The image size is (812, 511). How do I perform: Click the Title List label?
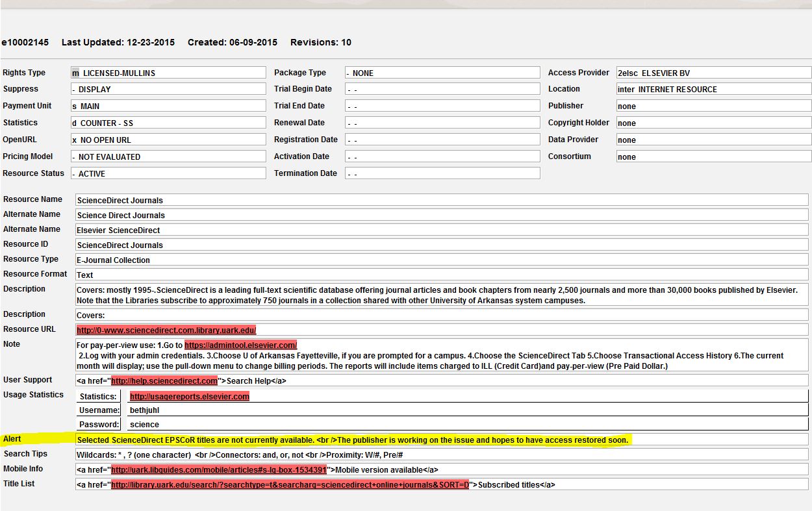tap(19, 483)
